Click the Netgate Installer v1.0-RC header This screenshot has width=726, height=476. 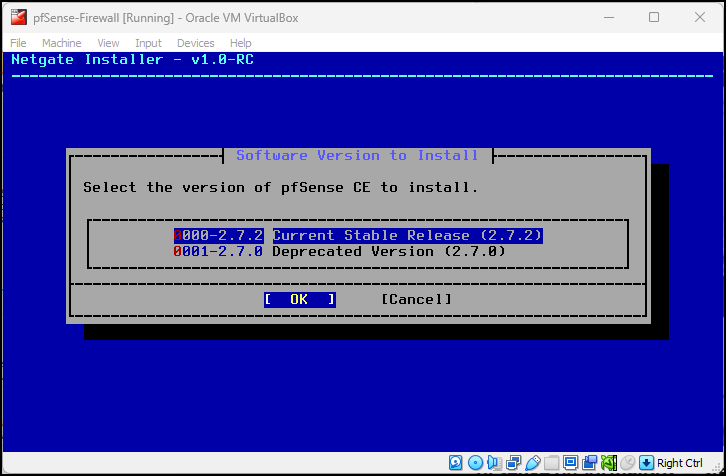(132, 59)
